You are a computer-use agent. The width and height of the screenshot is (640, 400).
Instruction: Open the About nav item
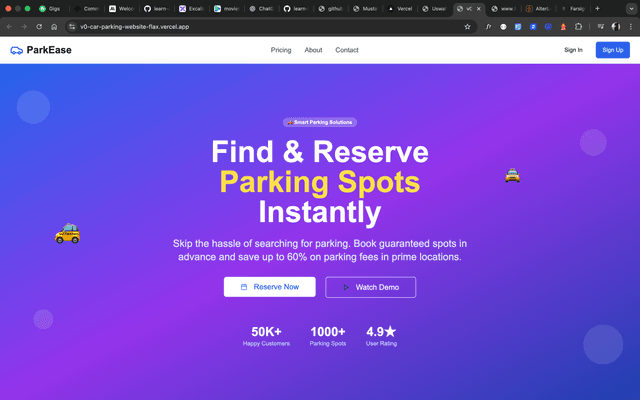[313, 50]
